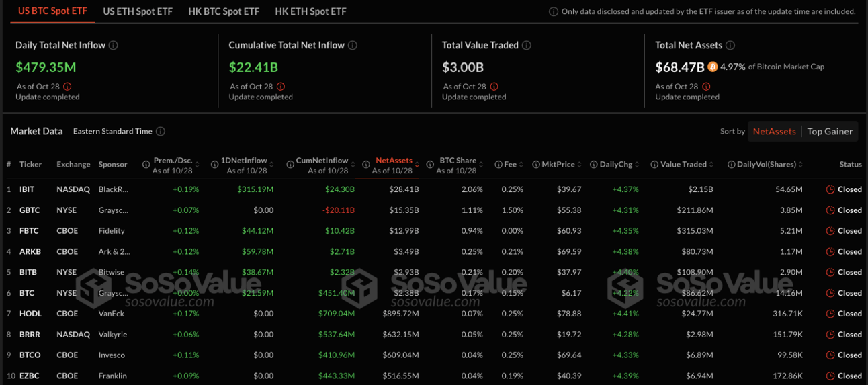Image resolution: width=868 pixels, height=385 pixels.
Task: Click info icon beside the data disclosure notice
Action: (554, 11)
